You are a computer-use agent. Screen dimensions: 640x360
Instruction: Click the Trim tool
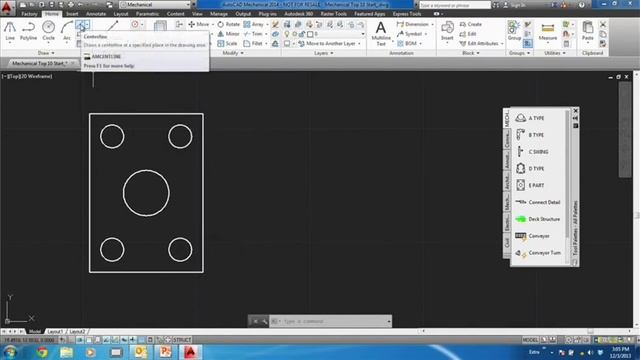(x=253, y=34)
